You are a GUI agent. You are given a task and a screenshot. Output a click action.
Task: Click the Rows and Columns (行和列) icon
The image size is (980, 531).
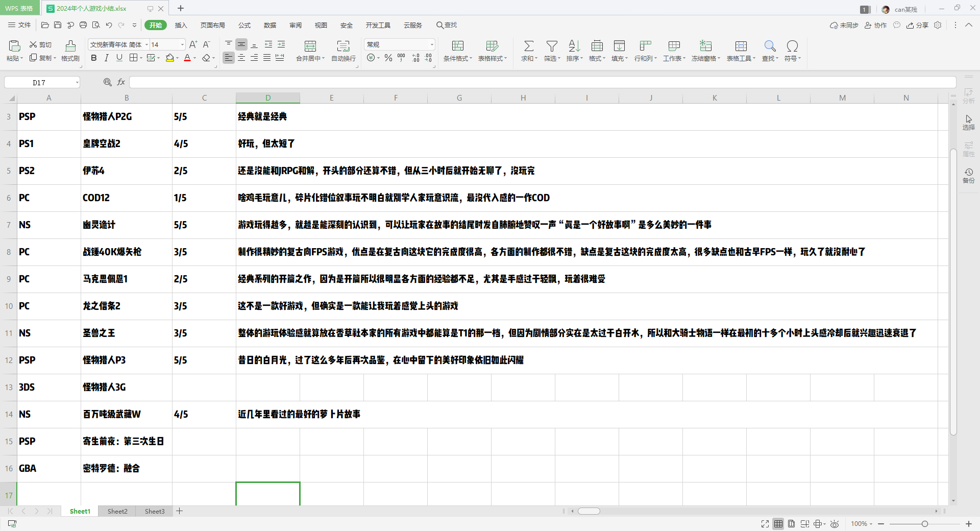point(645,46)
